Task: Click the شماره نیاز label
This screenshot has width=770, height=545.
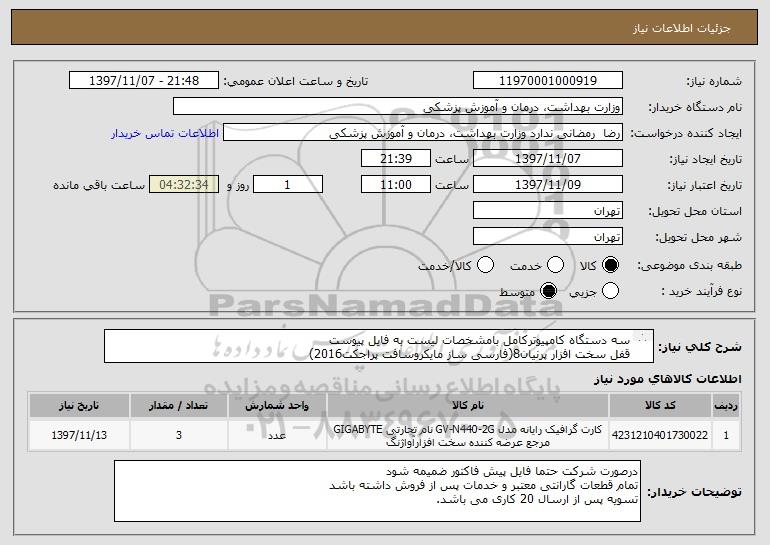Action: click(x=714, y=82)
